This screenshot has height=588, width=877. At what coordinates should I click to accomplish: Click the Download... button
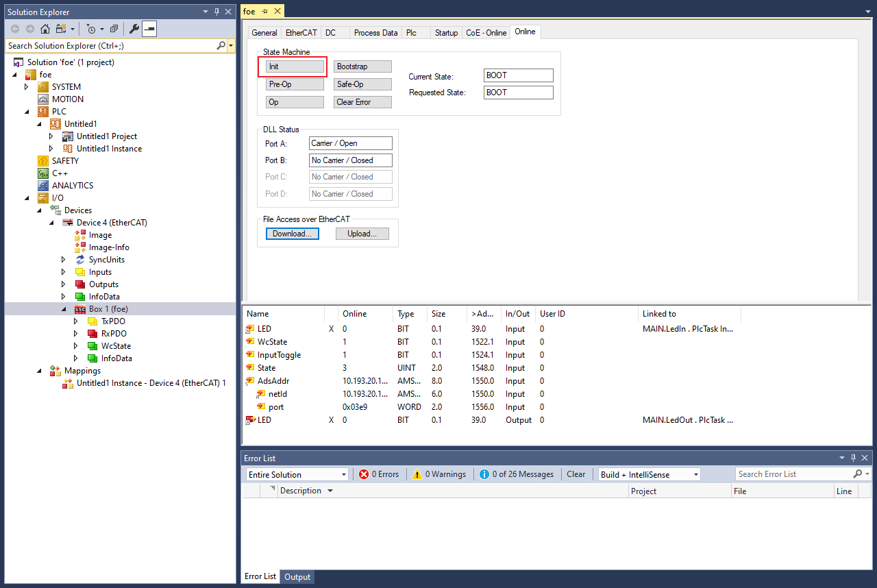[x=292, y=234]
